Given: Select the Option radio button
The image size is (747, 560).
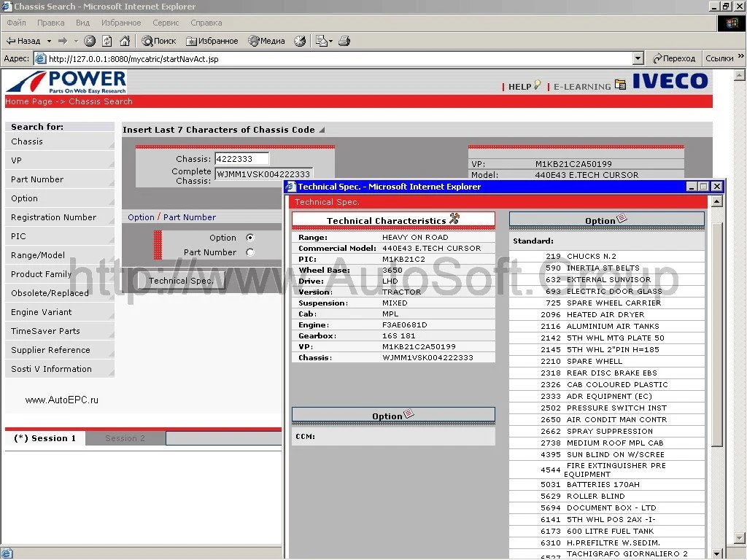Looking at the screenshot, I should [250, 238].
